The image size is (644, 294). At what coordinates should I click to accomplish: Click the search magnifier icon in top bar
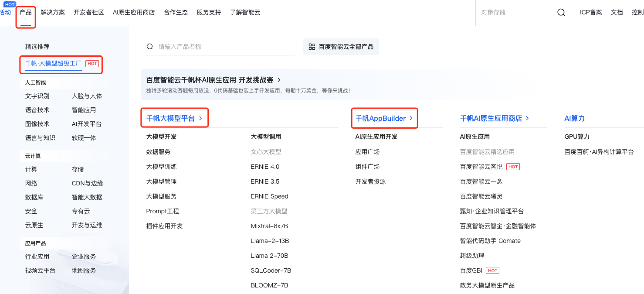(x=561, y=12)
